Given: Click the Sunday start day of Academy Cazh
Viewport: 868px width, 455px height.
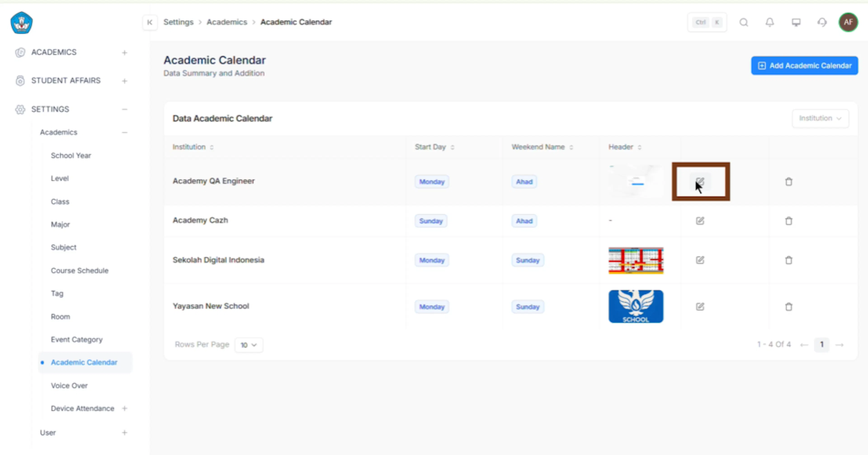Looking at the screenshot, I should [431, 221].
